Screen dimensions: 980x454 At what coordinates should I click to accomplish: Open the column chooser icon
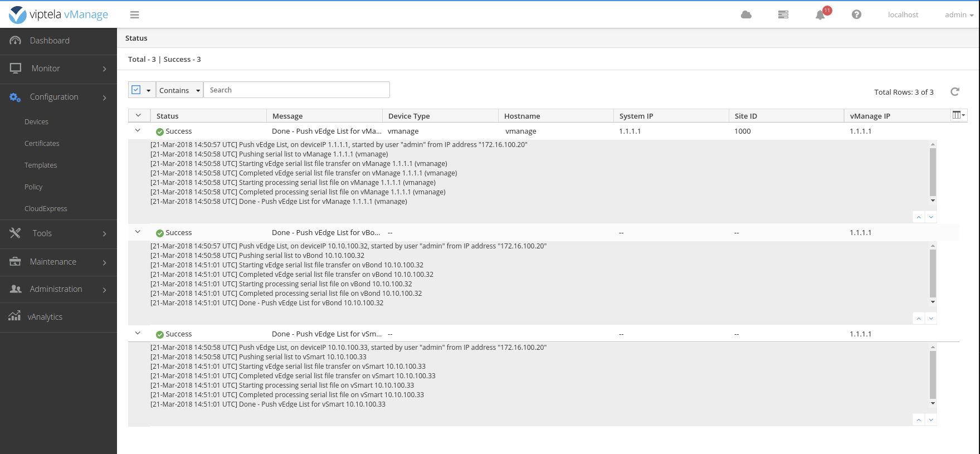958,115
